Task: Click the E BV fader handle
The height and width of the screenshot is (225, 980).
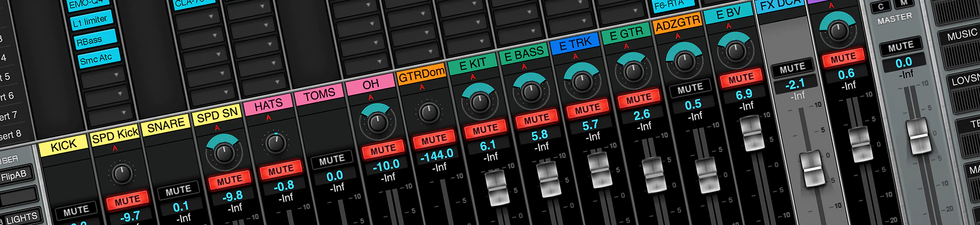Action: point(751,133)
